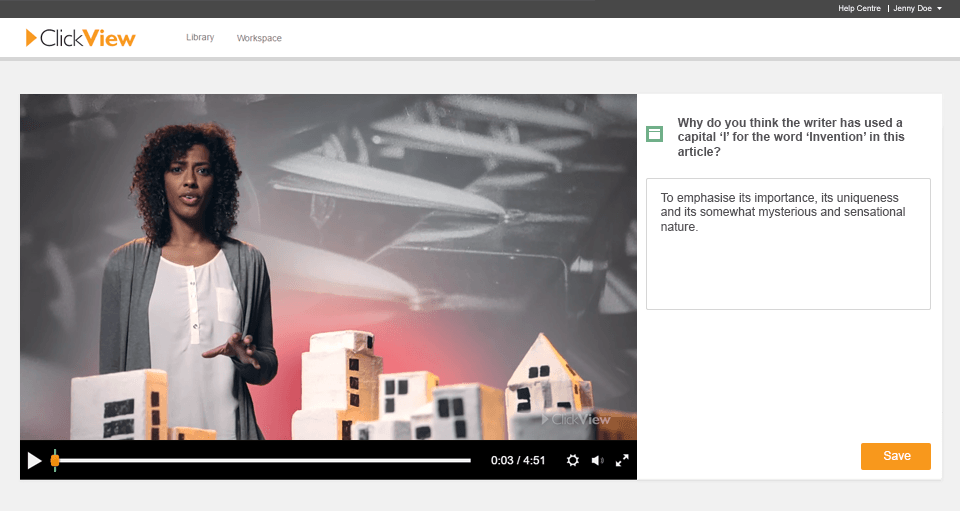Click the ClickView watermark on video
The width and height of the screenshot is (960, 511).
tap(576, 419)
